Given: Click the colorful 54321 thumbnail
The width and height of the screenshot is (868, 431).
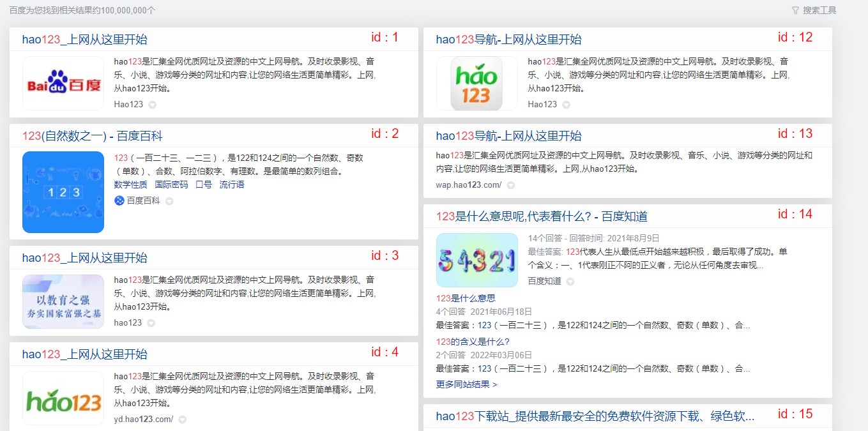Looking at the screenshot, I should pyautogui.click(x=477, y=260).
